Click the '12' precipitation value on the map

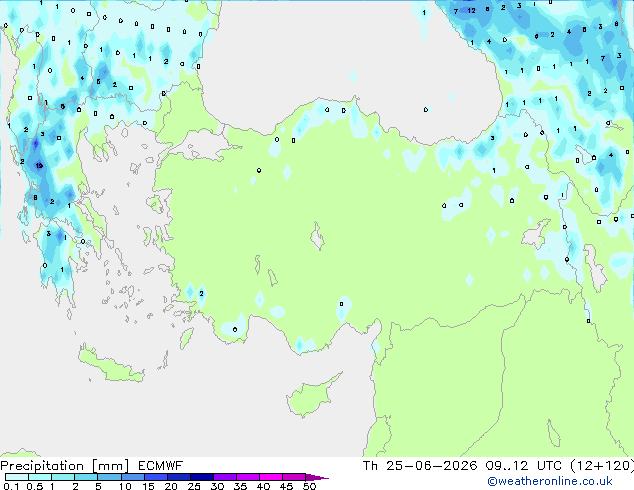tap(471, 11)
